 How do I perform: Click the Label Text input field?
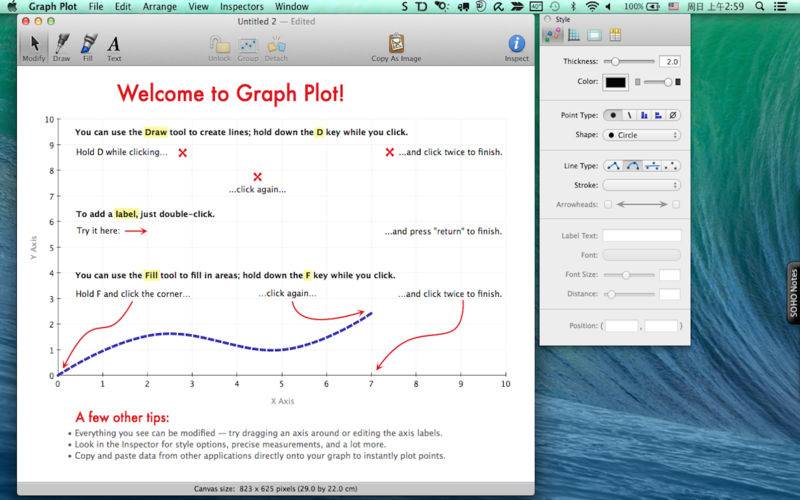tap(642, 235)
